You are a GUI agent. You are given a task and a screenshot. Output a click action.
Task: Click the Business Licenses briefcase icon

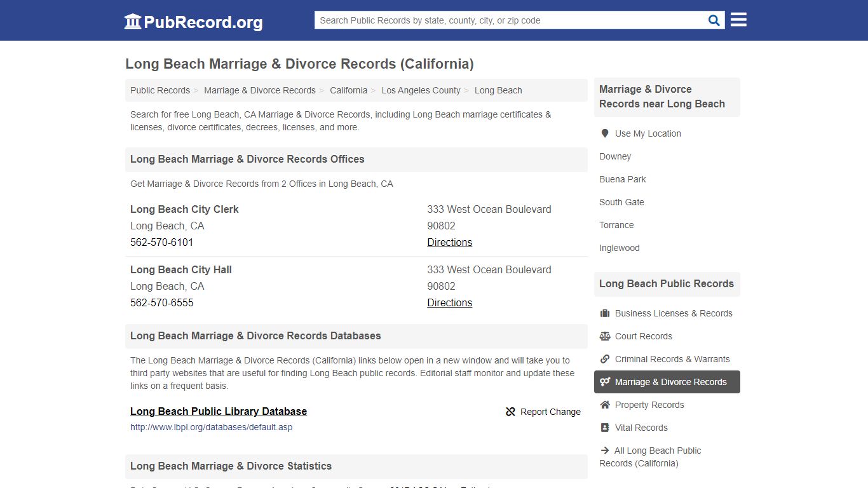(604, 313)
